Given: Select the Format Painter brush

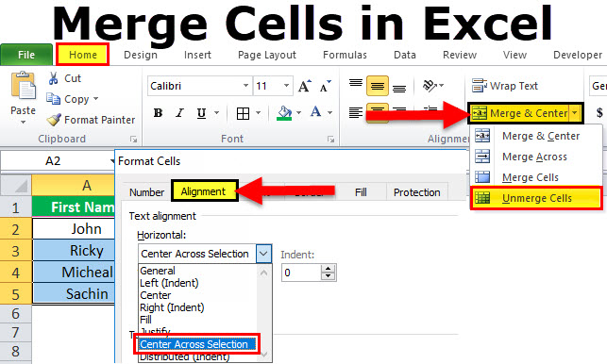Looking at the screenshot, I should [x=54, y=120].
